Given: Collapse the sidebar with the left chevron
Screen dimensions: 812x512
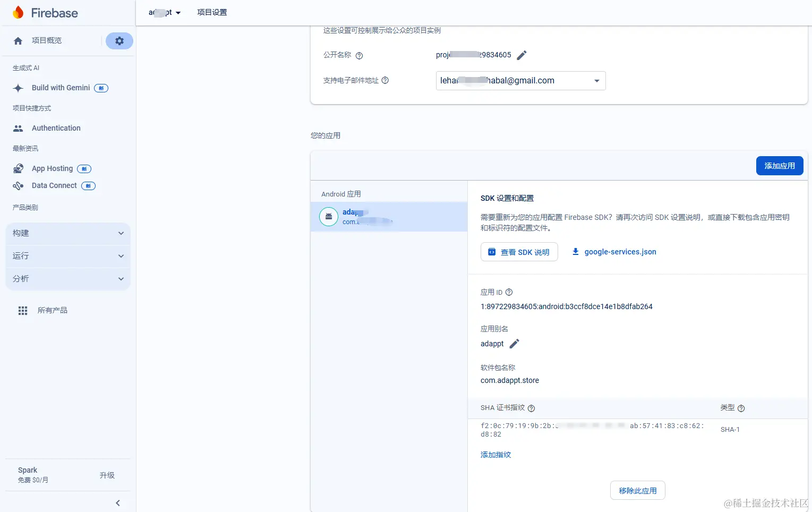Looking at the screenshot, I should [118, 503].
